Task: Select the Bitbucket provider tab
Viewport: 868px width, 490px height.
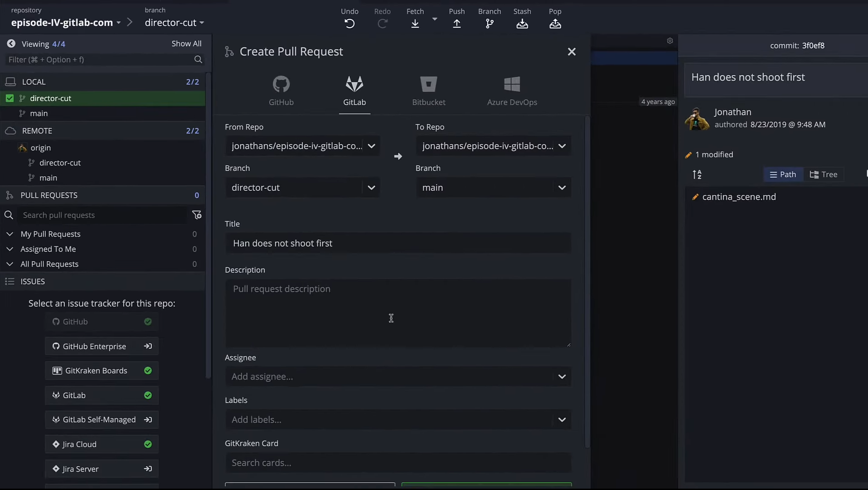Action: click(428, 91)
